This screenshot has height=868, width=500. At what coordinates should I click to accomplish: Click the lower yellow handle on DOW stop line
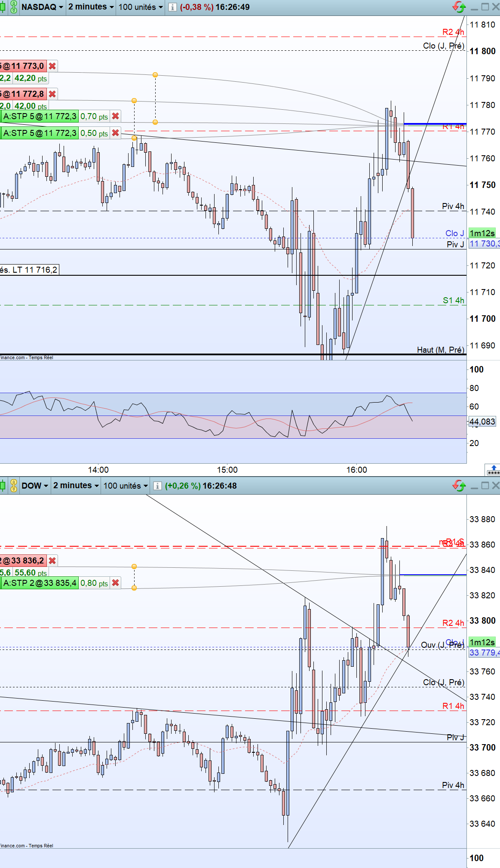(x=134, y=588)
